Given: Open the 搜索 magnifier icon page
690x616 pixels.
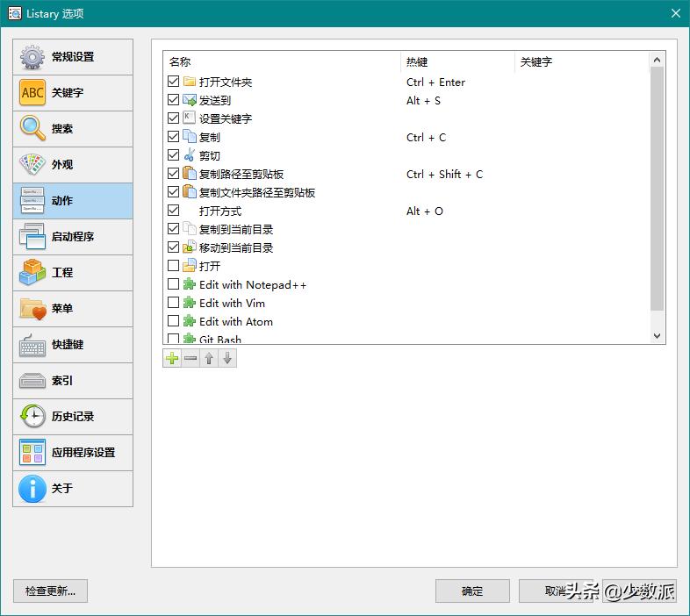Looking at the screenshot, I should [32, 128].
